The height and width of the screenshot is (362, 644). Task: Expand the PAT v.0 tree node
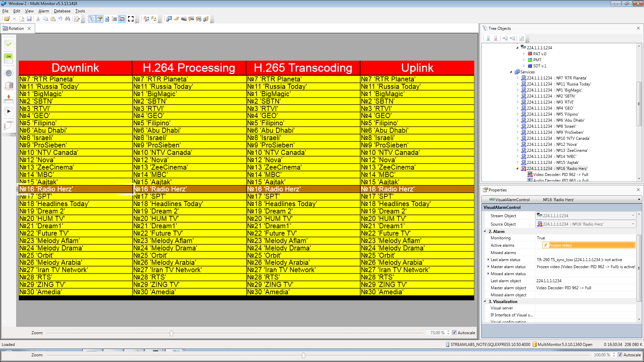(524, 54)
